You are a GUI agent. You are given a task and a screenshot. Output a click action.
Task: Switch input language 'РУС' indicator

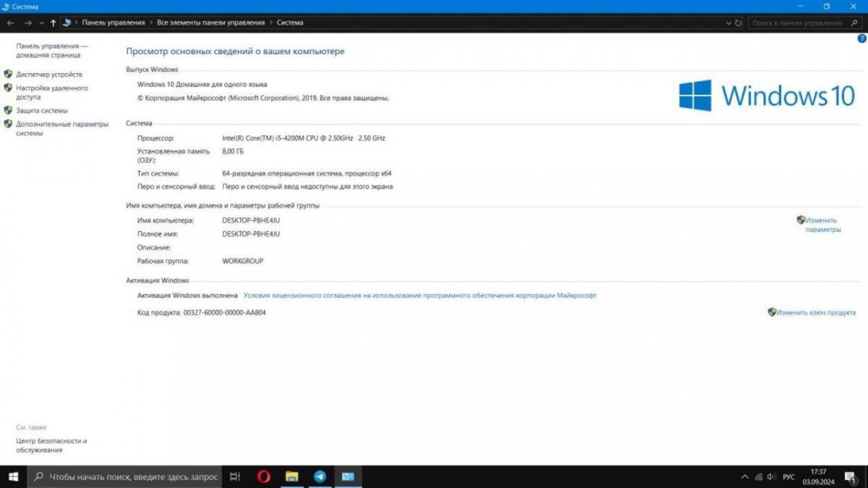click(789, 477)
